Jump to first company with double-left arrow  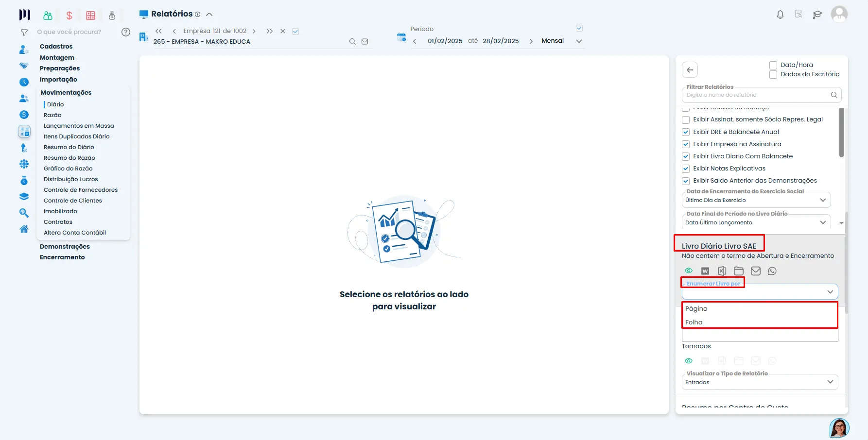158,31
